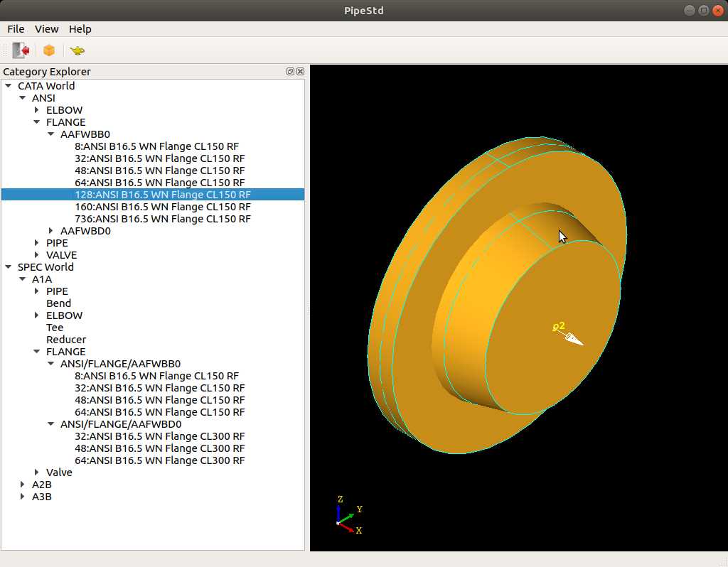
Task: Click the SPEC World label
Action: click(x=45, y=266)
